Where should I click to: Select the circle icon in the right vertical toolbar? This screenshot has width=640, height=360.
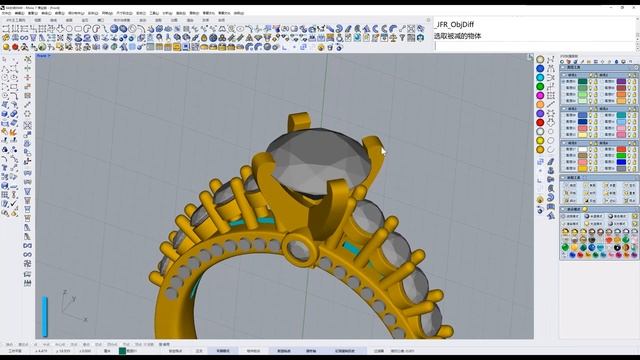(x=551, y=131)
